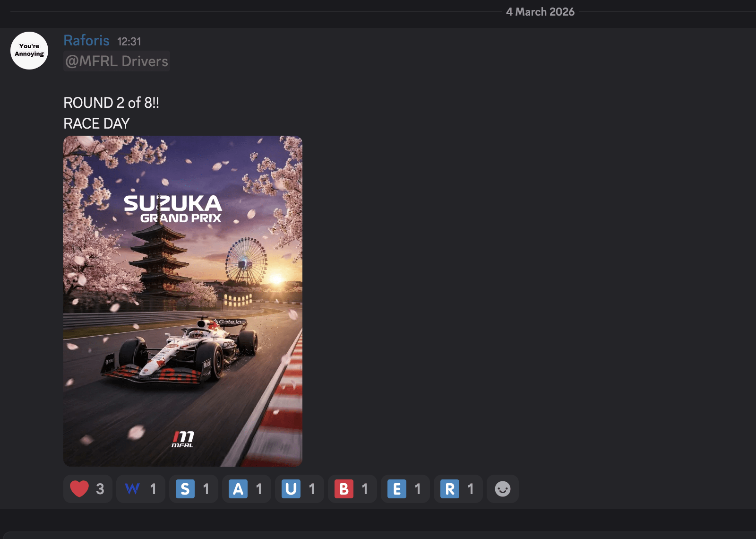Open the add reaction emoji picker

502,489
